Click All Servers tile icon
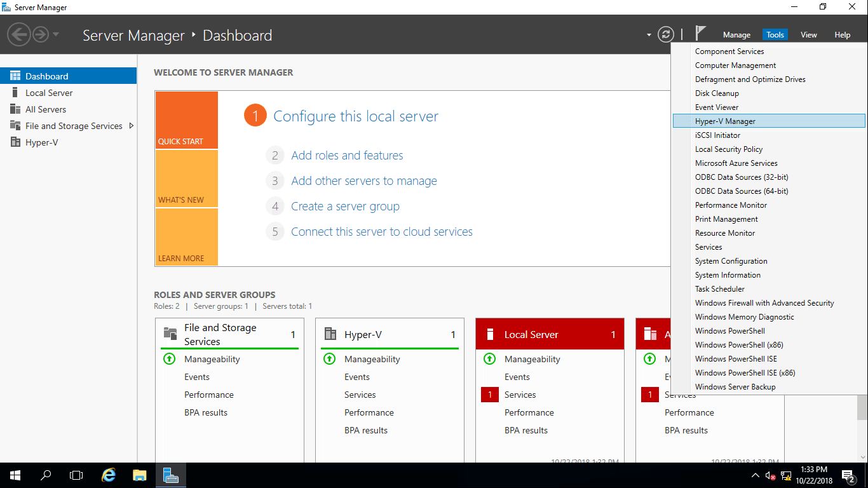Screen dimensions: 868x488 coord(650,334)
